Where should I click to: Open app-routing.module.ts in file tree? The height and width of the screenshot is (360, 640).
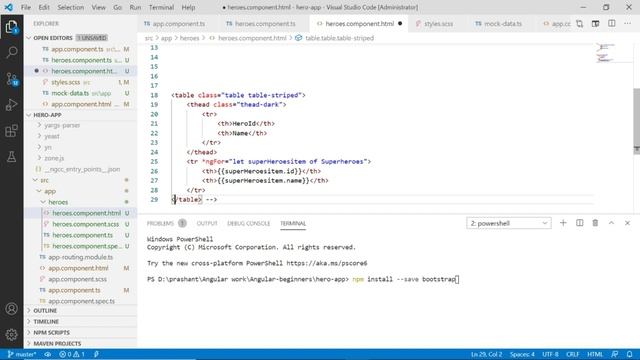[x=80, y=258]
